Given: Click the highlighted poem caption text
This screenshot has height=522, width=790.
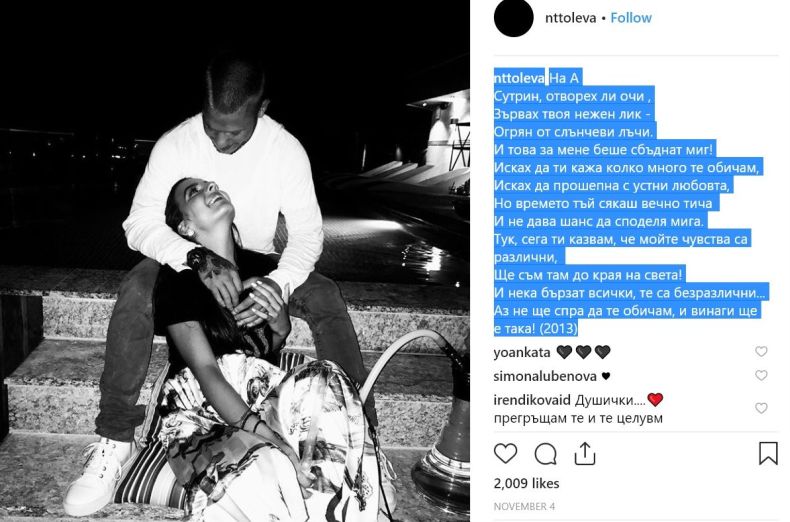Looking at the screenshot, I should [x=629, y=203].
